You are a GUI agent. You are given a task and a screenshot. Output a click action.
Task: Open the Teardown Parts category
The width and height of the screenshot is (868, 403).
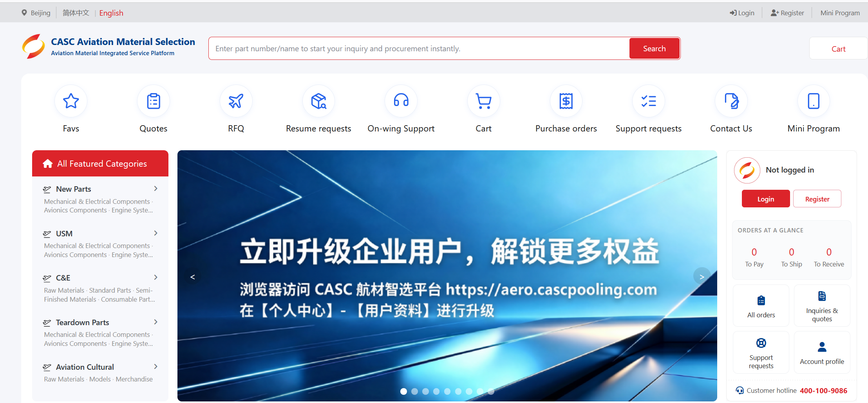(82, 322)
